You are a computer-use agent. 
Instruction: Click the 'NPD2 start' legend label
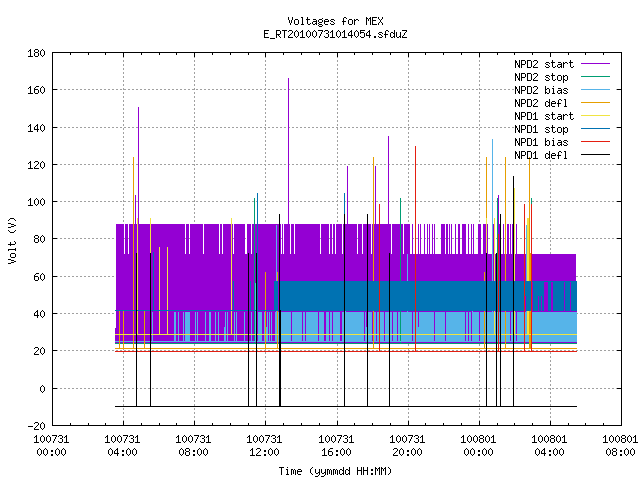coord(544,64)
